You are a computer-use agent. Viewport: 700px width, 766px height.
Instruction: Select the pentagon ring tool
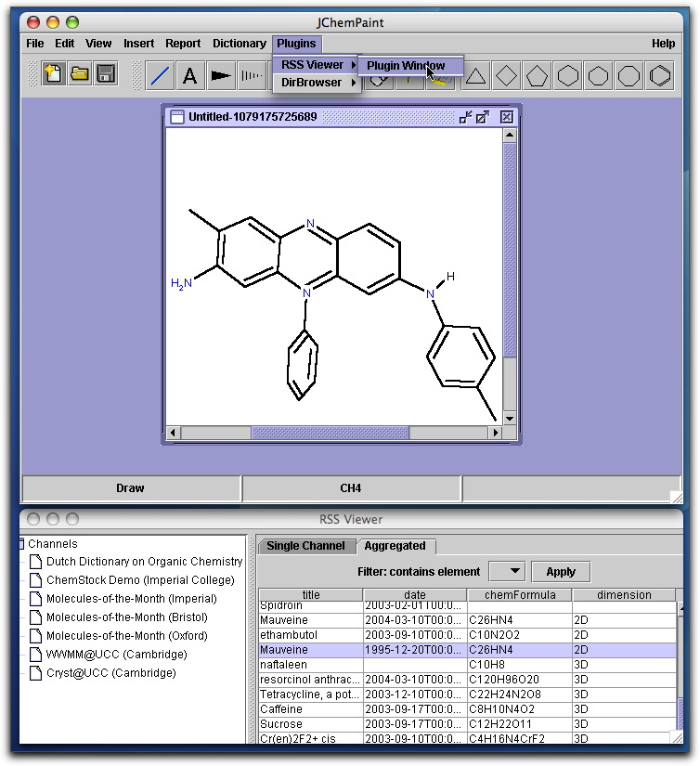(x=537, y=75)
